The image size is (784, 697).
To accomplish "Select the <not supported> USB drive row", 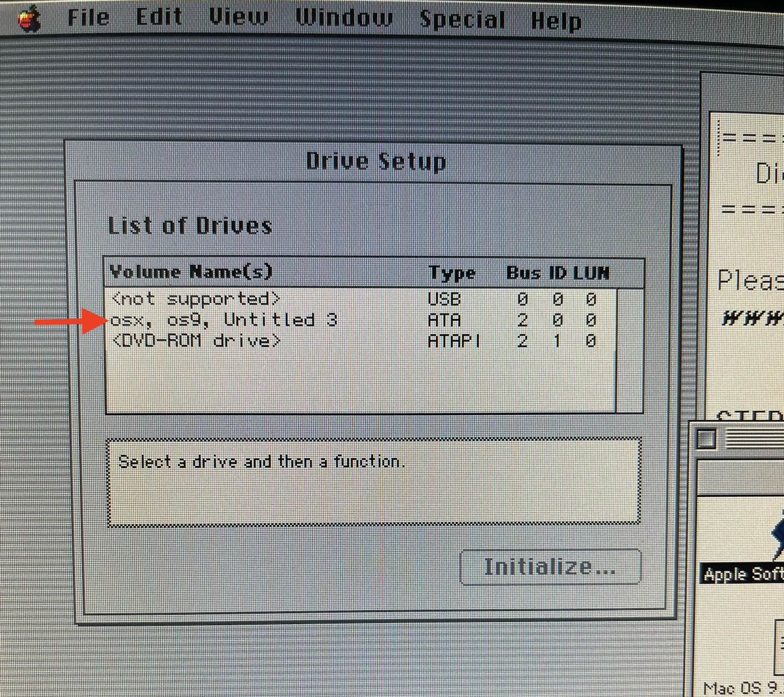I will (x=360, y=299).
